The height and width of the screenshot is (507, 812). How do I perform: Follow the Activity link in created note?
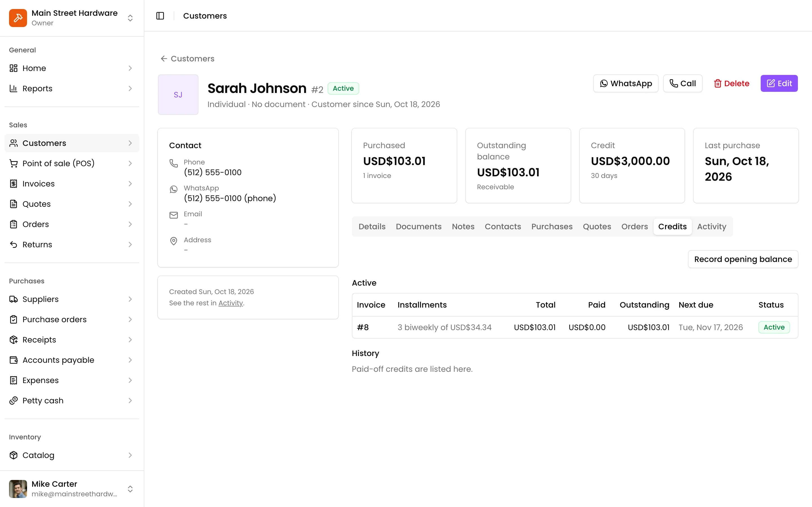(x=231, y=303)
